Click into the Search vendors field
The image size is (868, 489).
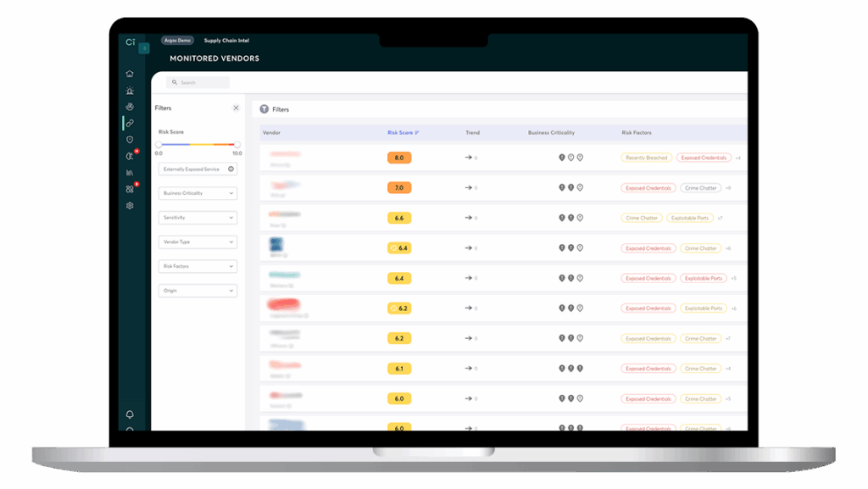click(198, 82)
